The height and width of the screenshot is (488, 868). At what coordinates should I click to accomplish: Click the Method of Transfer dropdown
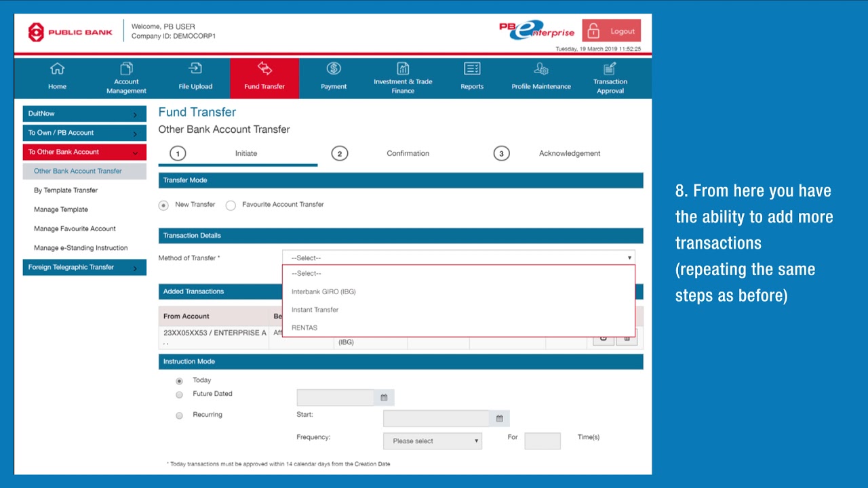click(x=458, y=258)
